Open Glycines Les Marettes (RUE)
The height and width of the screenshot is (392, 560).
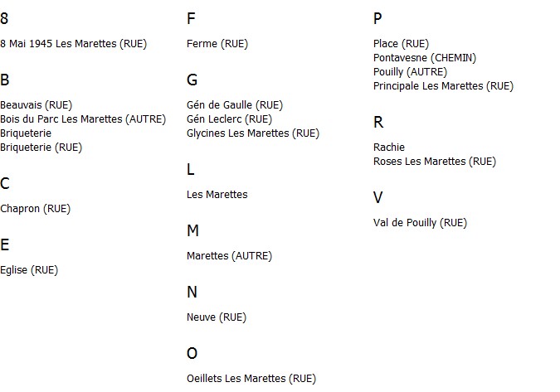253,133
